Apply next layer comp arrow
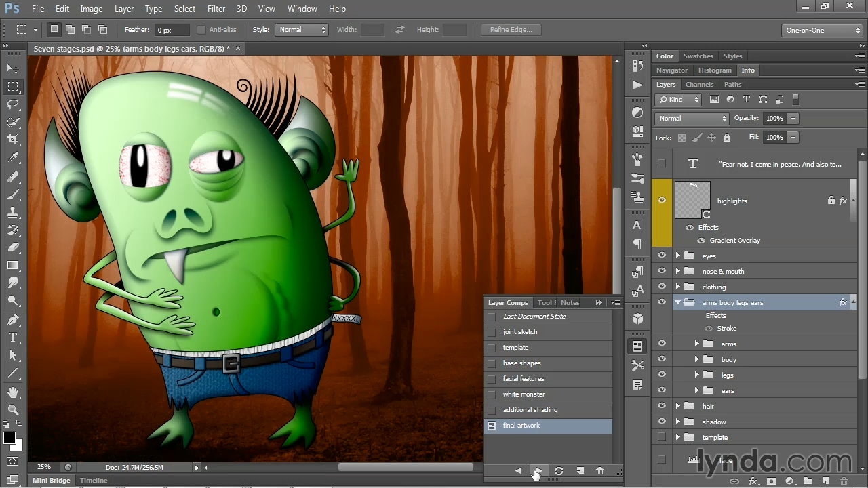Image resolution: width=868 pixels, height=488 pixels. pos(538,471)
